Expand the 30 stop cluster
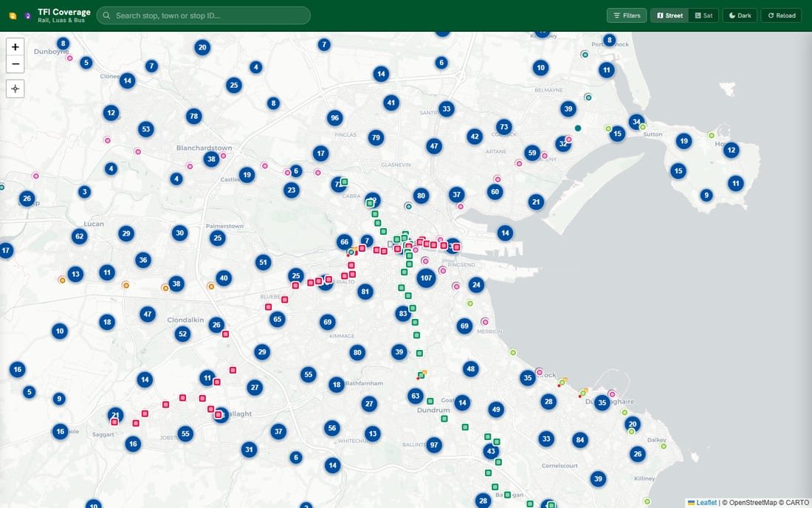Viewport: 812px width, 508px height. [179, 233]
